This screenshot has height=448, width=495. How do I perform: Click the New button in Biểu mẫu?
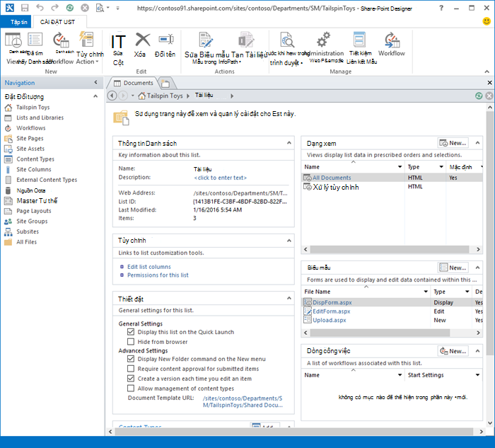(x=453, y=268)
